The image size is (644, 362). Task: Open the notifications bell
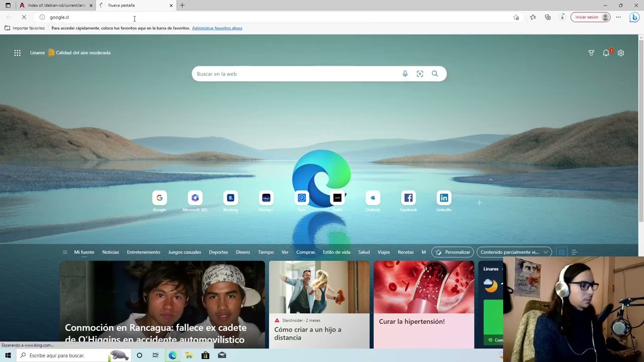(606, 53)
